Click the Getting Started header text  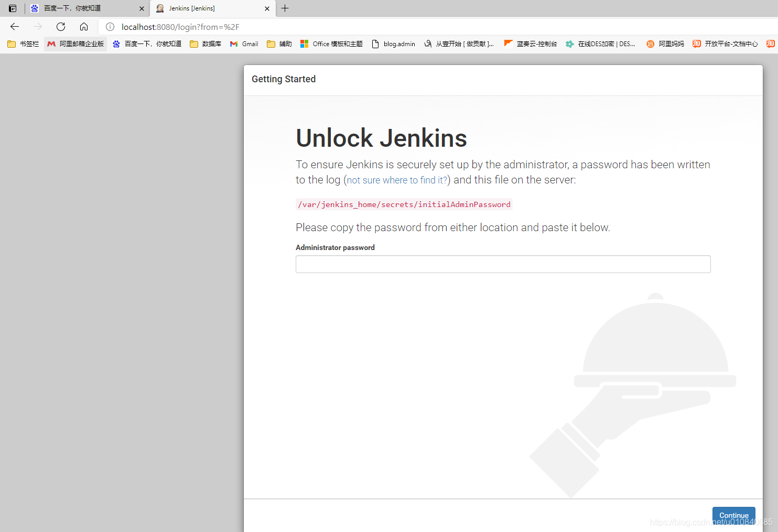[284, 79]
